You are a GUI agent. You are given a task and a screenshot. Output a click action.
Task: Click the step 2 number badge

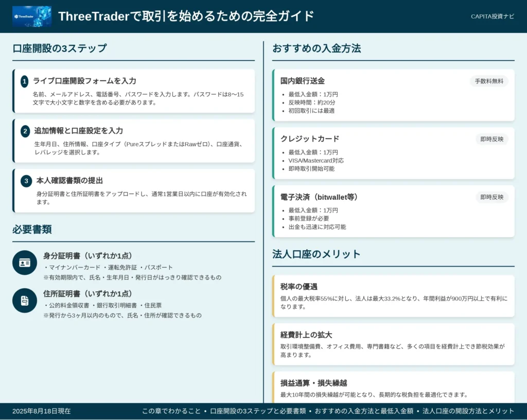click(25, 131)
